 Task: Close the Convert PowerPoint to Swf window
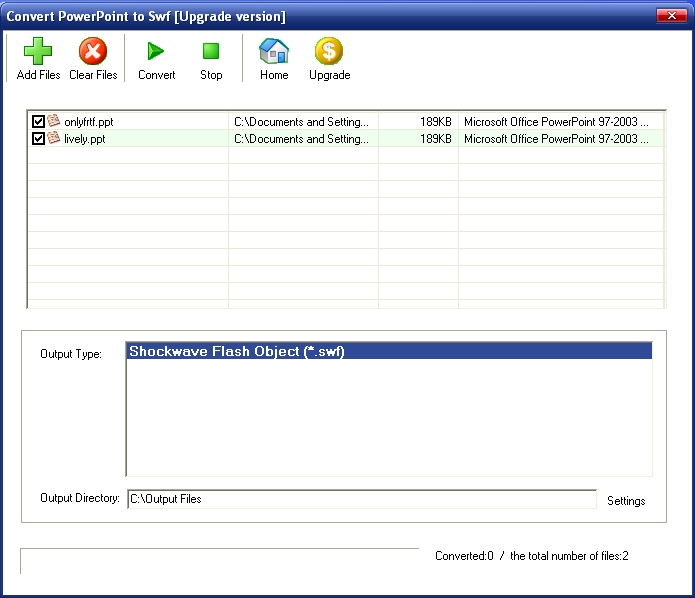[x=672, y=16]
